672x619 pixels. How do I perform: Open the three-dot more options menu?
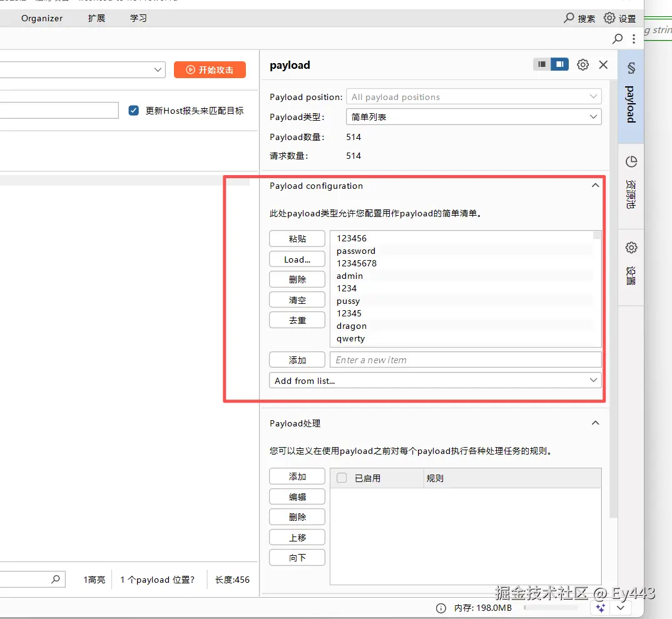pyautogui.click(x=634, y=39)
